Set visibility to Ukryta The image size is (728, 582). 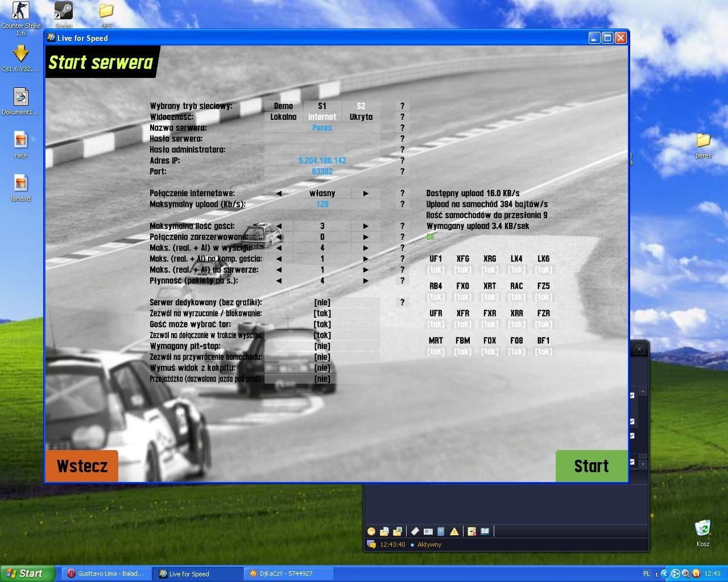pos(361,117)
